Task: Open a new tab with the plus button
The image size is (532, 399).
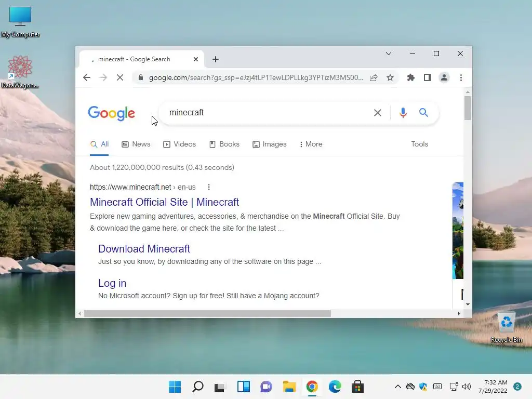Action: (x=216, y=59)
